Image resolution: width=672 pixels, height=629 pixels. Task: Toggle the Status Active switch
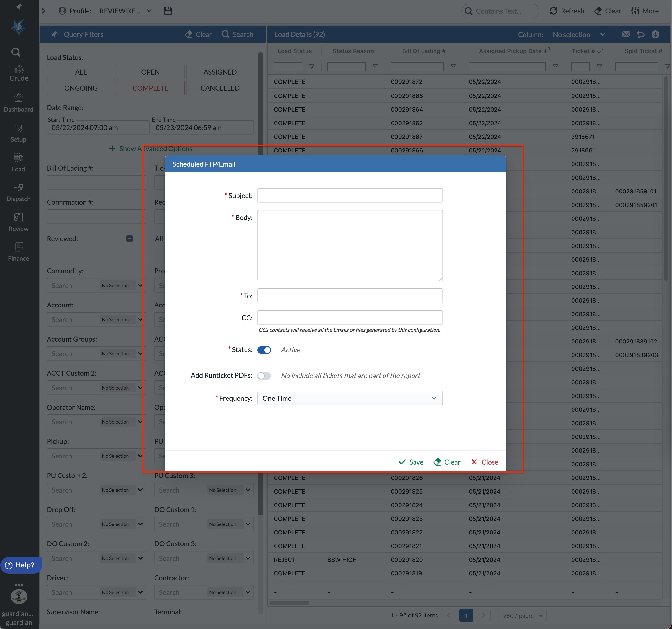[x=264, y=350]
